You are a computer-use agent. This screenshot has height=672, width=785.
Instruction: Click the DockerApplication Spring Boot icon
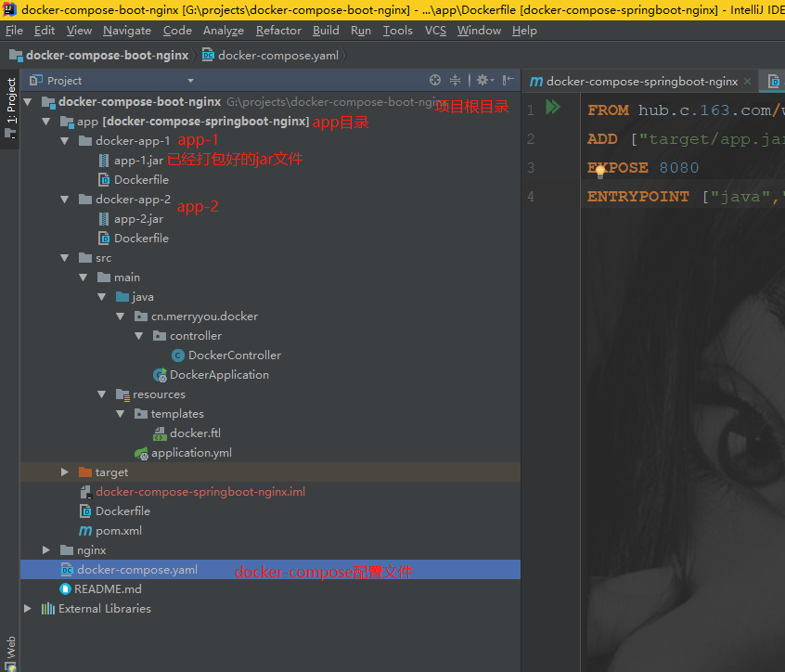pyautogui.click(x=160, y=375)
